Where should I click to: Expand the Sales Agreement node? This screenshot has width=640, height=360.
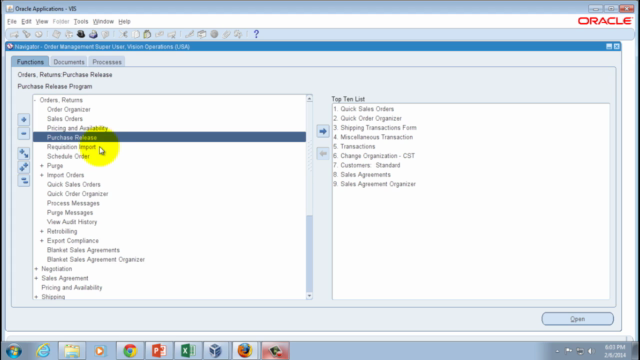pos(36,278)
